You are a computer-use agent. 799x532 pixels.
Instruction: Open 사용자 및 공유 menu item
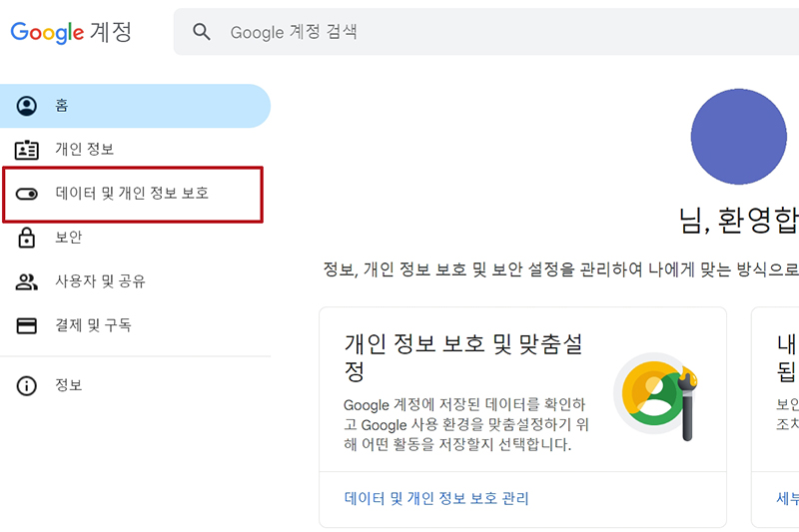point(135,281)
